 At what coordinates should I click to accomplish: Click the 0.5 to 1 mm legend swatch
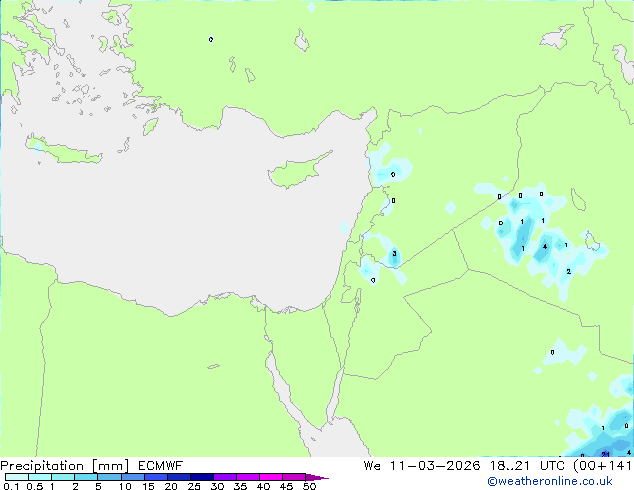40,477
